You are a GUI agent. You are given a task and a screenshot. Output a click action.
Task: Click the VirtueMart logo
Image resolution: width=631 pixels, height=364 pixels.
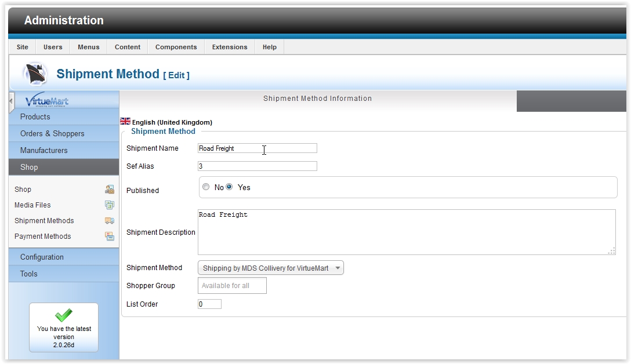47,101
